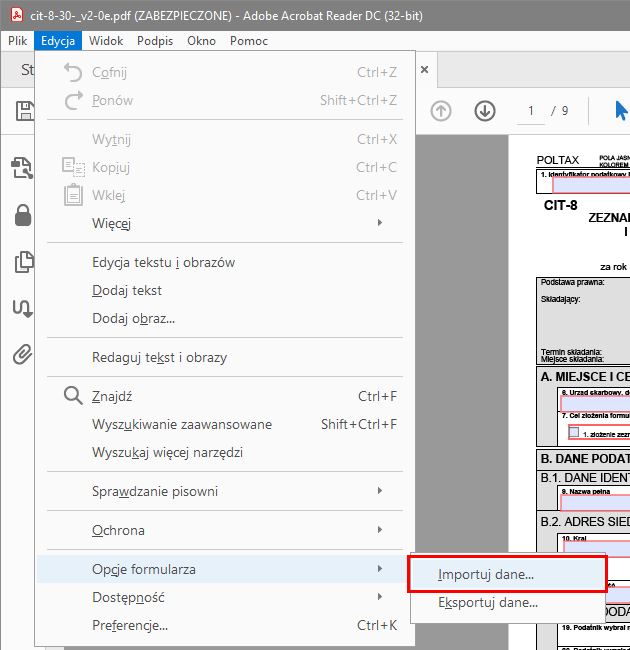Tick the 'złożenie zeznania' checkbox in form
Image resolution: width=630 pixels, height=650 pixels.
click(574, 433)
